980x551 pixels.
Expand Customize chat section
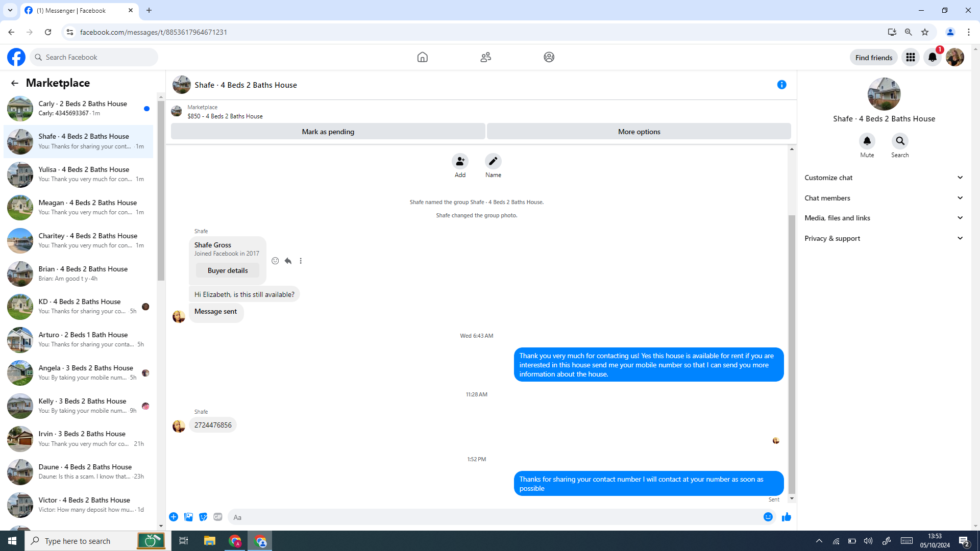pyautogui.click(x=884, y=178)
